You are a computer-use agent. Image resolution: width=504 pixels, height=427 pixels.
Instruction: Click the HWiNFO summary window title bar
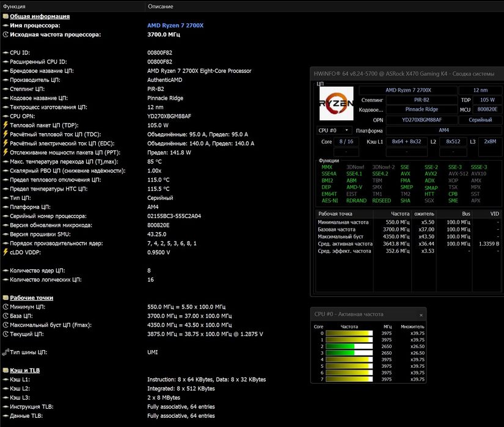(407, 73)
